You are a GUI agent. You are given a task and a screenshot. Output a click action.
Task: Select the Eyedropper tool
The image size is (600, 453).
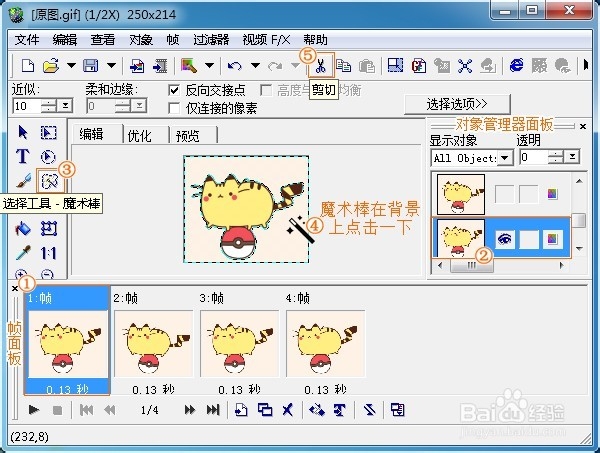23,253
